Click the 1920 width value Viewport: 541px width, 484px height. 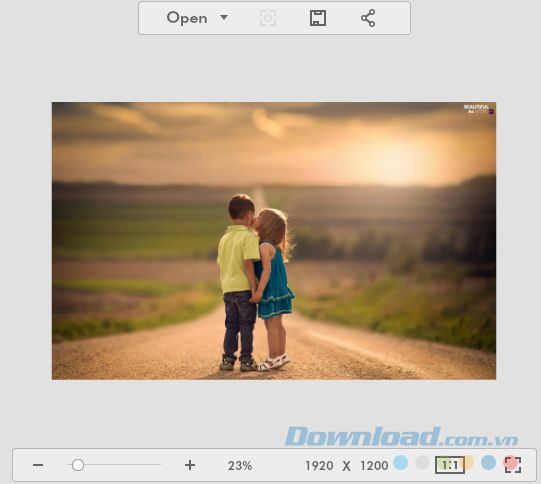coord(319,466)
